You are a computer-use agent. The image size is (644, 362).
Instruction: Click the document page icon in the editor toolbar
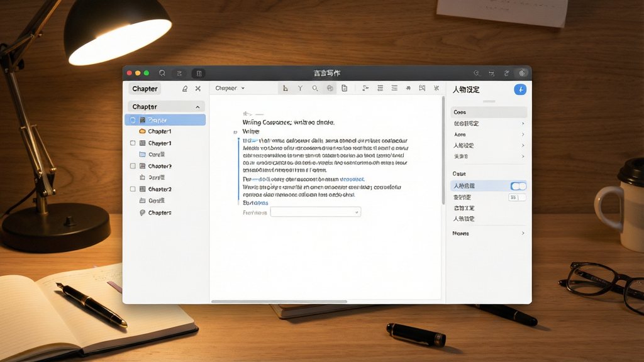(x=345, y=88)
